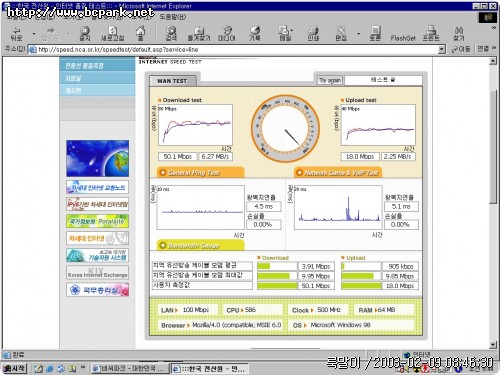Go back using the 뒤로 toolbar button

click(x=16, y=34)
